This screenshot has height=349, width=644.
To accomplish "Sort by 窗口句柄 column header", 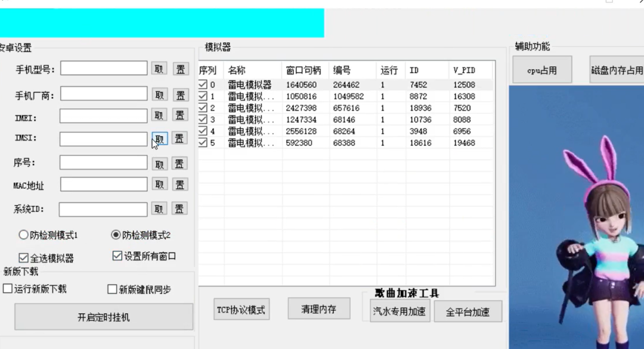I will click(305, 70).
